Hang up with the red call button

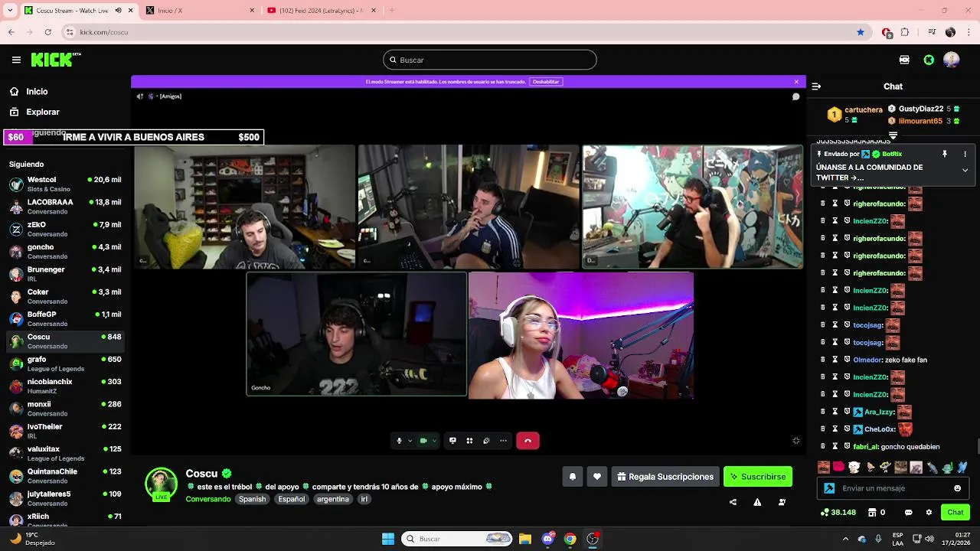528,441
